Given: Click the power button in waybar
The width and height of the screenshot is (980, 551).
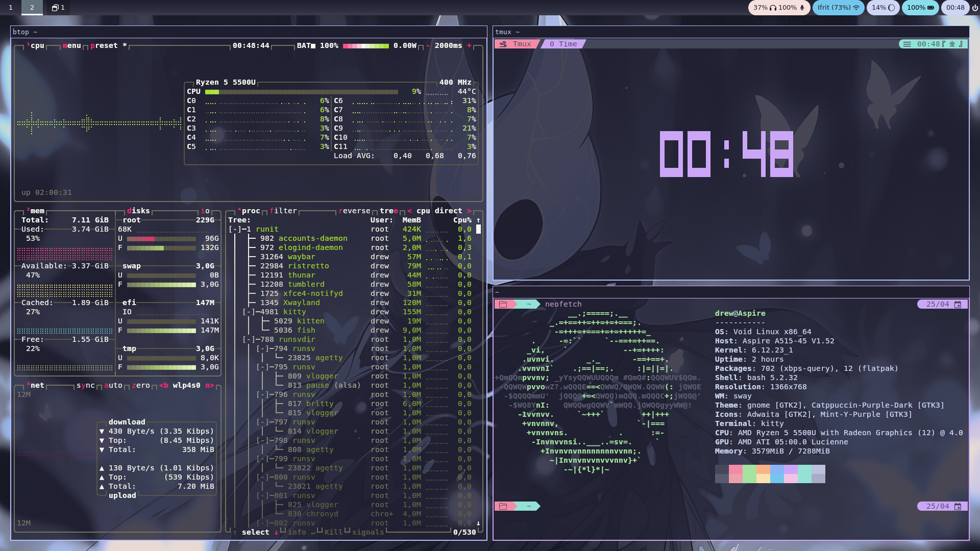Looking at the screenshot, I should click(x=974, y=8).
